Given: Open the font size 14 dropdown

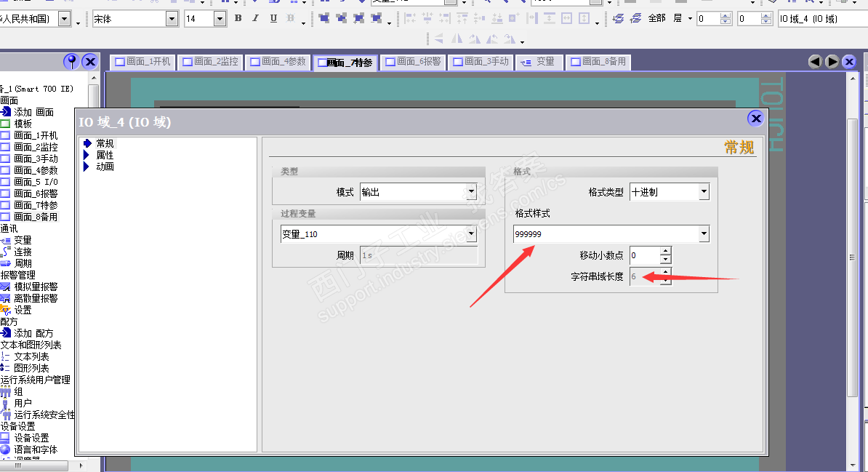Looking at the screenshot, I should point(220,19).
